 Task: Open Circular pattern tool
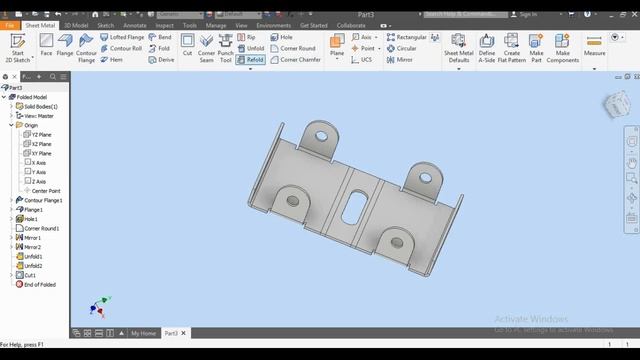pos(402,48)
